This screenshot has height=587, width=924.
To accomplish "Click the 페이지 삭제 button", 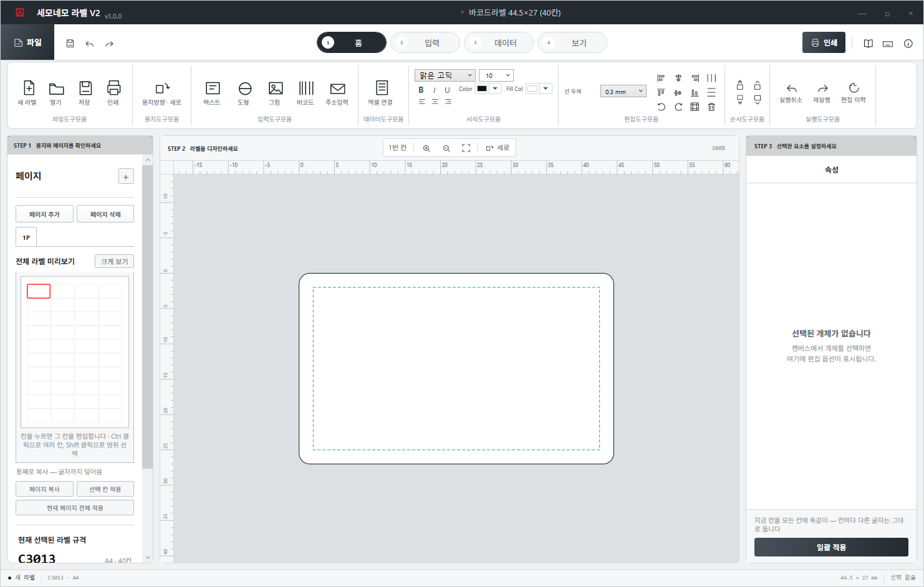I will pyautogui.click(x=105, y=214).
